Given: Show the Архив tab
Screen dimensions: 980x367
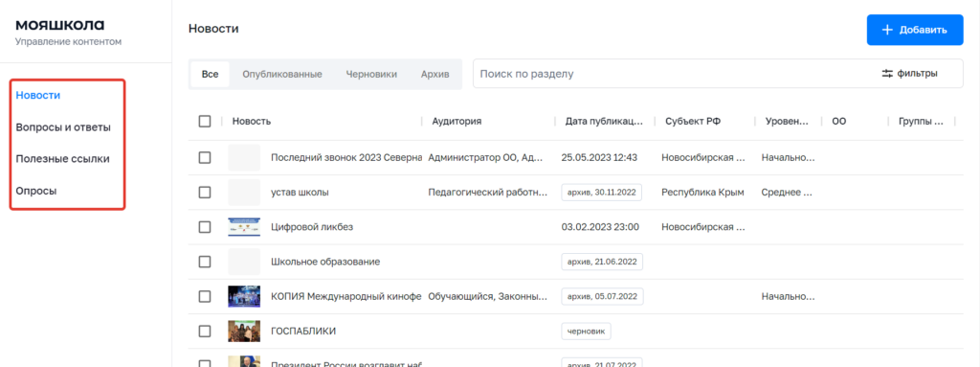Looking at the screenshot, I should [435, 74].
